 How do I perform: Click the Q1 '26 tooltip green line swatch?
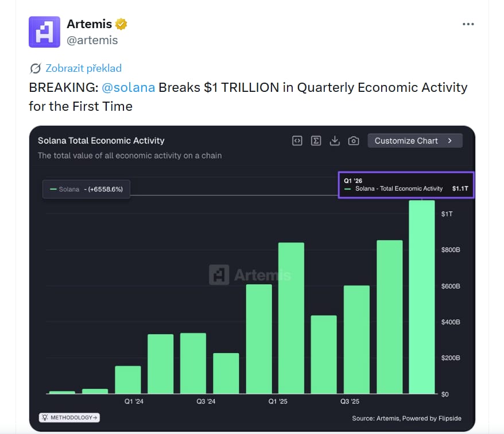coord(347,188)
